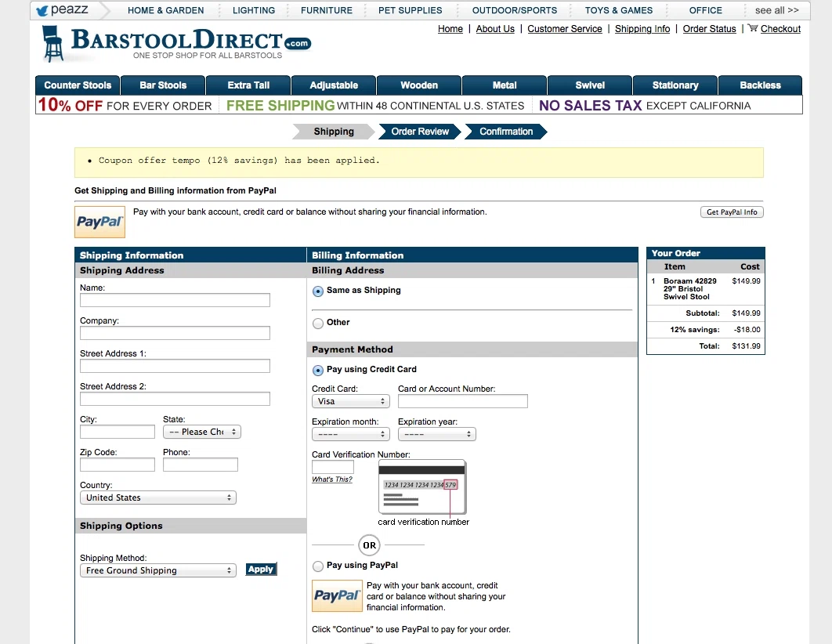Click the Boraam 42829 29" Bristol Swivel Stool item

click(x=689, y=288)
